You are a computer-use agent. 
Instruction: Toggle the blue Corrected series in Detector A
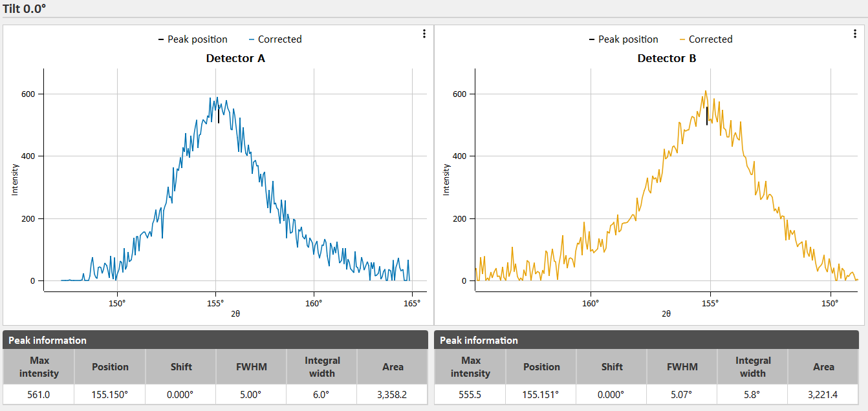(275, 39)
